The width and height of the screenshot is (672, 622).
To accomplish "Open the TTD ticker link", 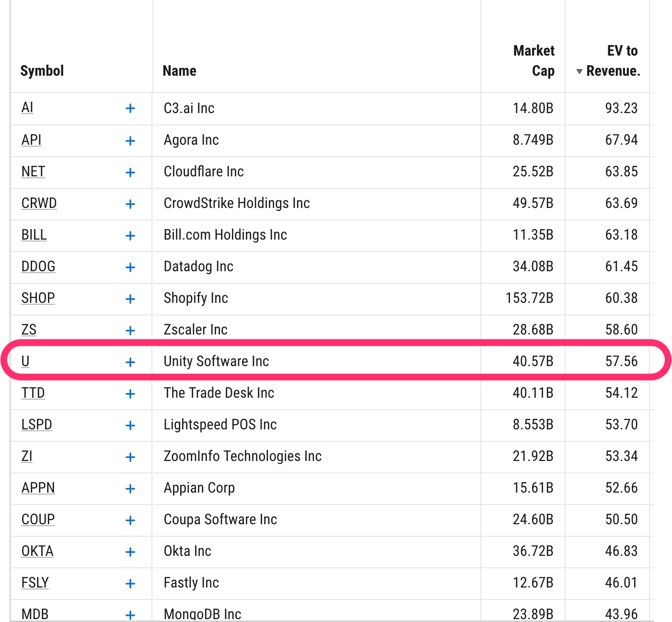I will coord(33,393).
